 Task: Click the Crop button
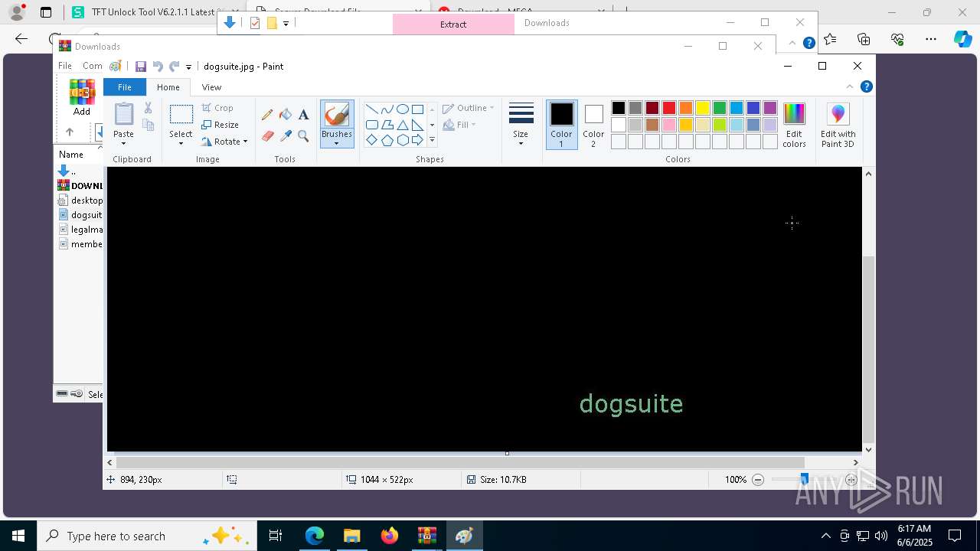(217, 108)
